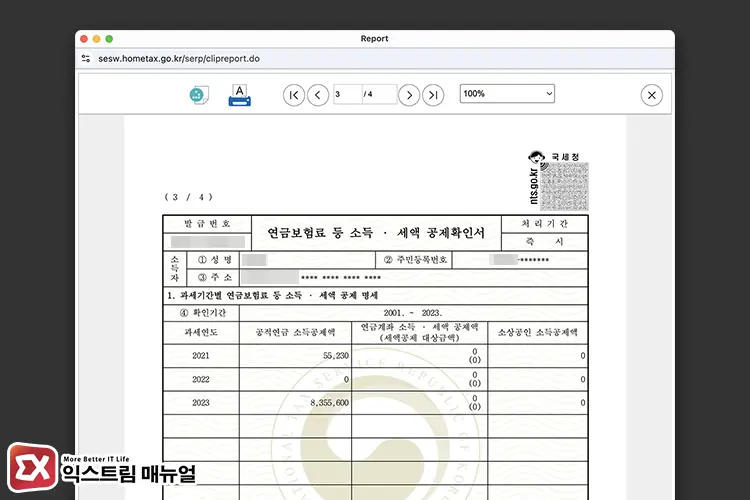
Task: Go to the next report page
Action: [409, 95]
